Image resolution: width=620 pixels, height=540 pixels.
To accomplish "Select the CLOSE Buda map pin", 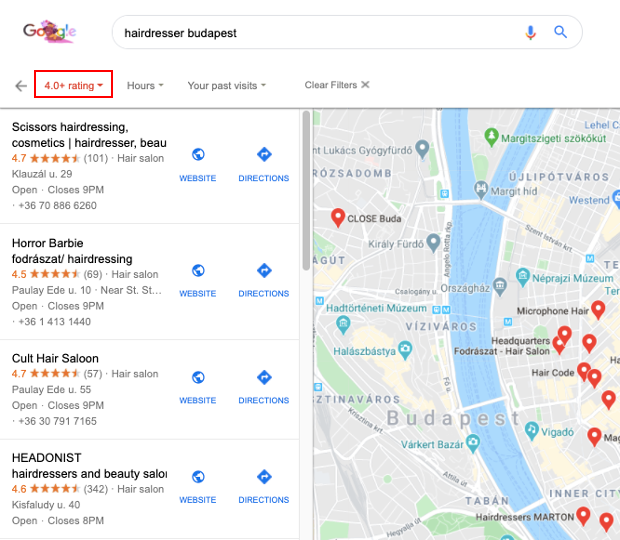I will tap(338, 217).
